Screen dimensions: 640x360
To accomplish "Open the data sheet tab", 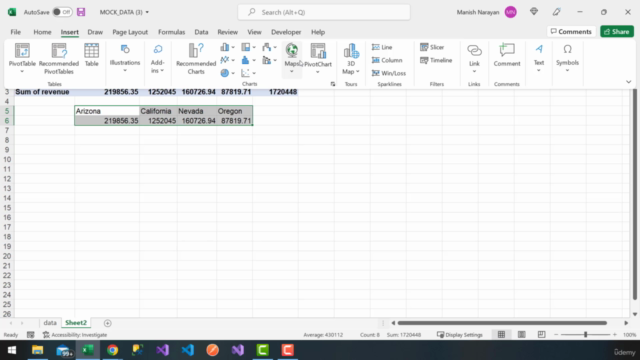I will (x=50, y=323).
